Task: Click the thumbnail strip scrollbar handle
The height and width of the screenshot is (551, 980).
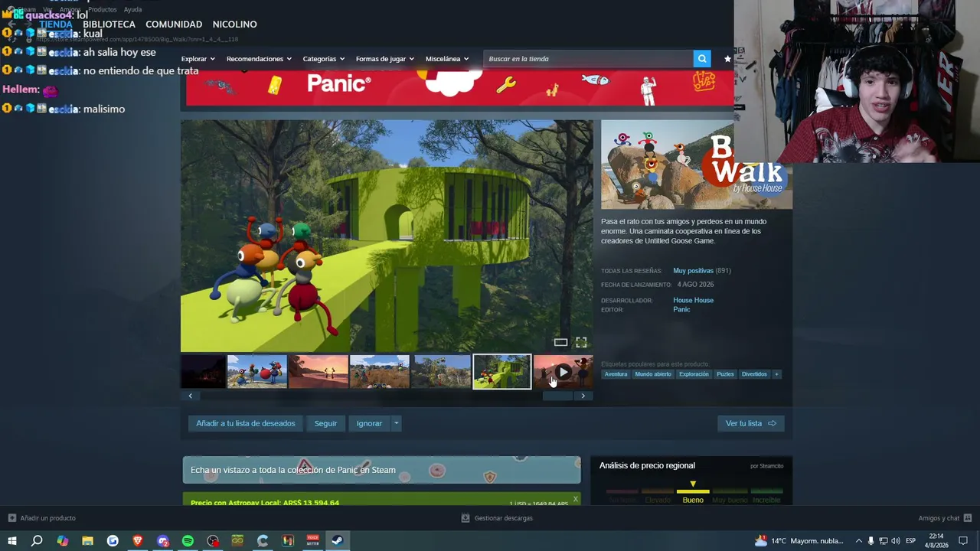Action: tap(557, 396)
